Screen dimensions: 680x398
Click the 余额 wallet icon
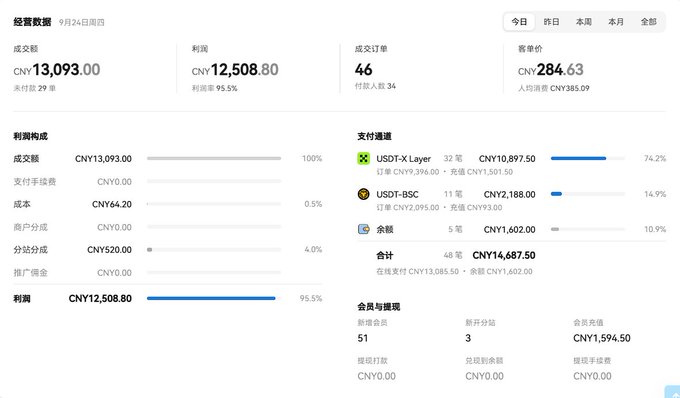(x=363, y=229)
